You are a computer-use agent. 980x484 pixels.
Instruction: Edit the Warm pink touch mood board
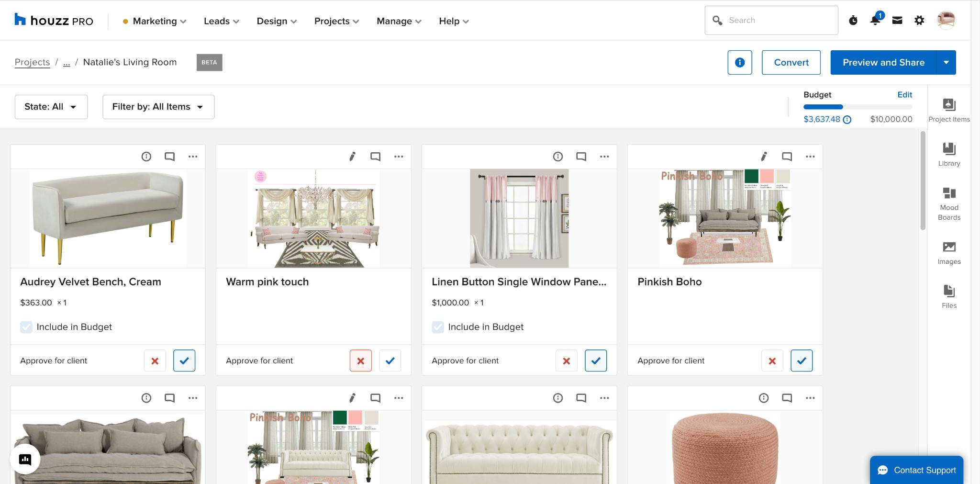pyautogui.click(x=352, y=157)
